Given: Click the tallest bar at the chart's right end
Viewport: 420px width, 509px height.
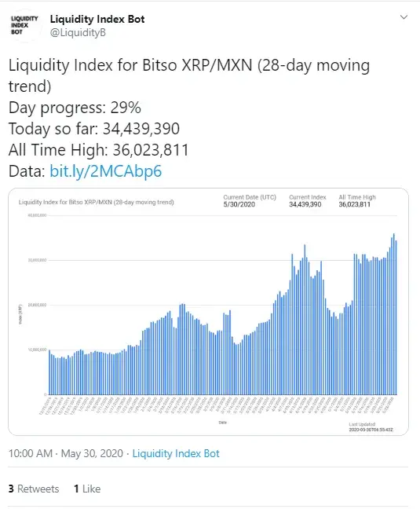Looking at the screenshot, I should point(394,314).
